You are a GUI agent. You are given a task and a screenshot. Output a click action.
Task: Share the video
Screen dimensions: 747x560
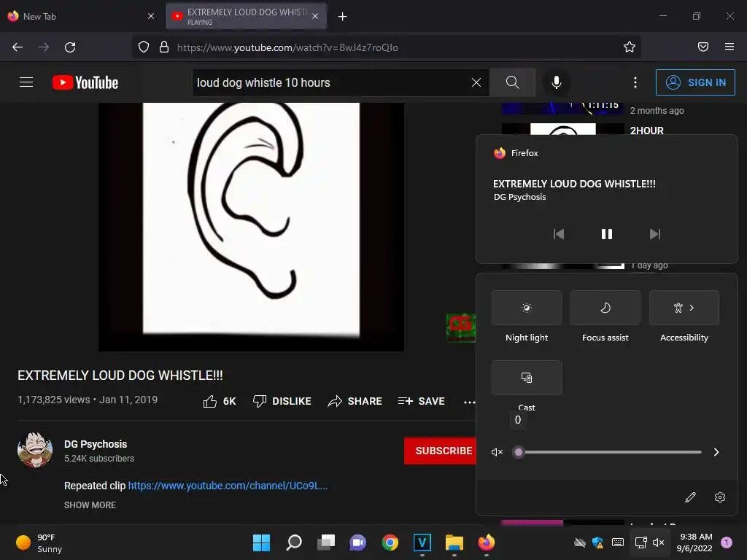(x=355, y=402)
